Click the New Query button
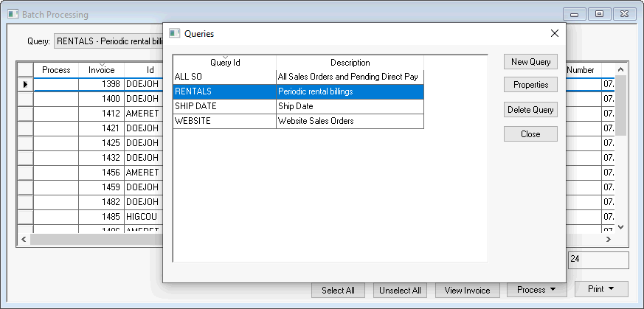Image resolution: width=644 pixels, height=309 pixels. click(x=530, y=62)
